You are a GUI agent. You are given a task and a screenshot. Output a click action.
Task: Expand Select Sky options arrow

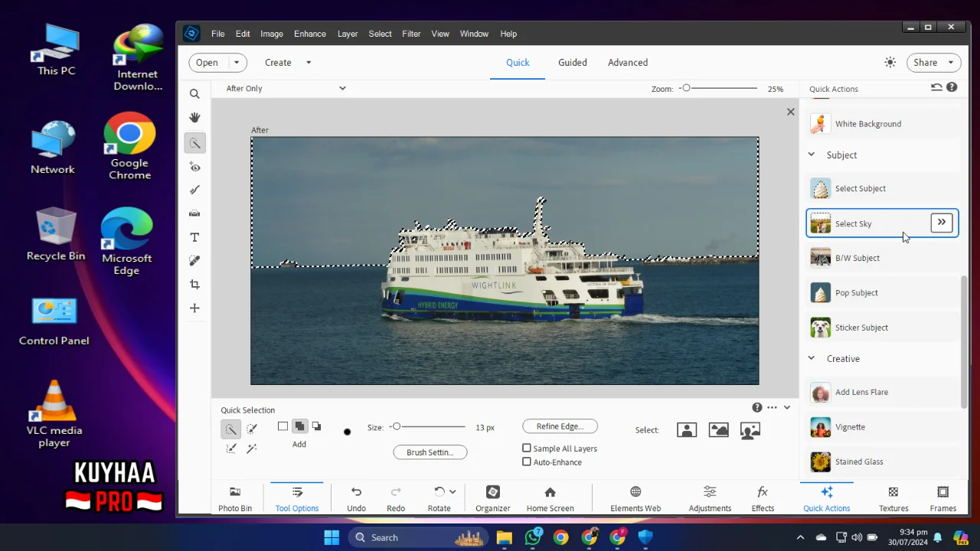pyautogui.click(x=942, y=223)
